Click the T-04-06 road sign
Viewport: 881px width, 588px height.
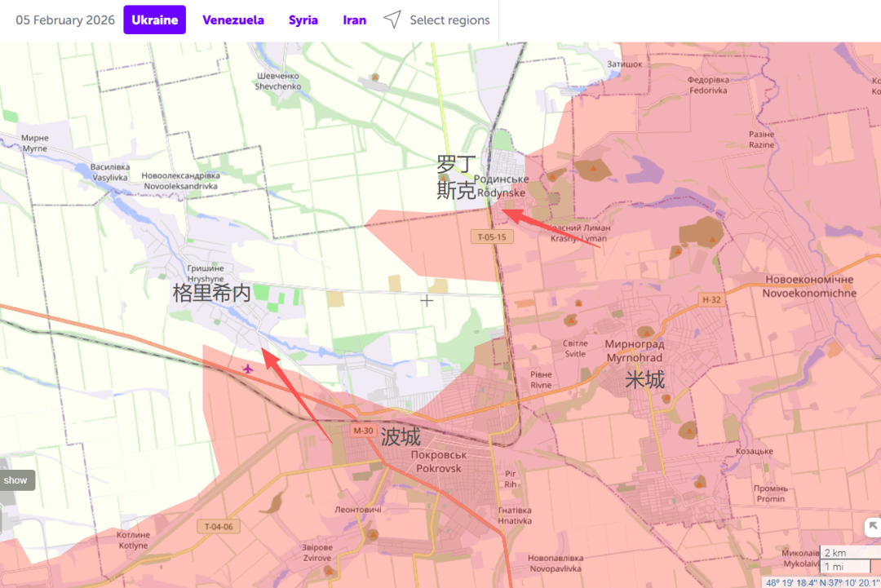218,527
